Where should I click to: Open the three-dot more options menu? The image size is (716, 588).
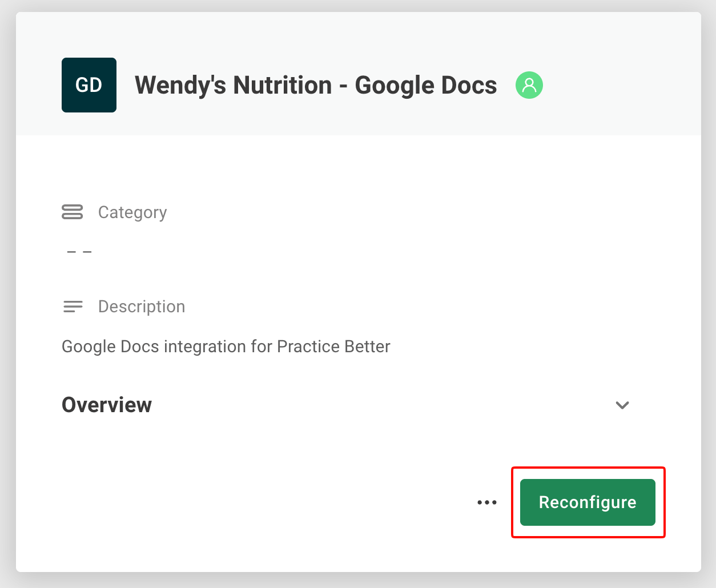click(487, 502)
